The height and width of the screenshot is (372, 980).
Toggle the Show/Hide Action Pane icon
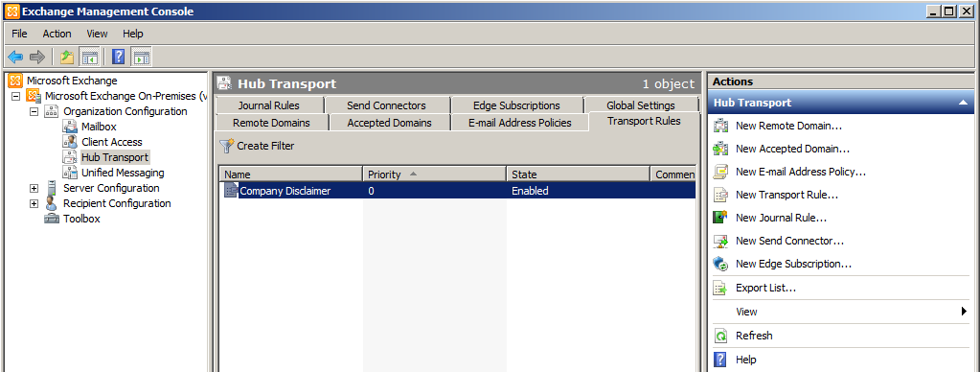click(x=141, y=57)
